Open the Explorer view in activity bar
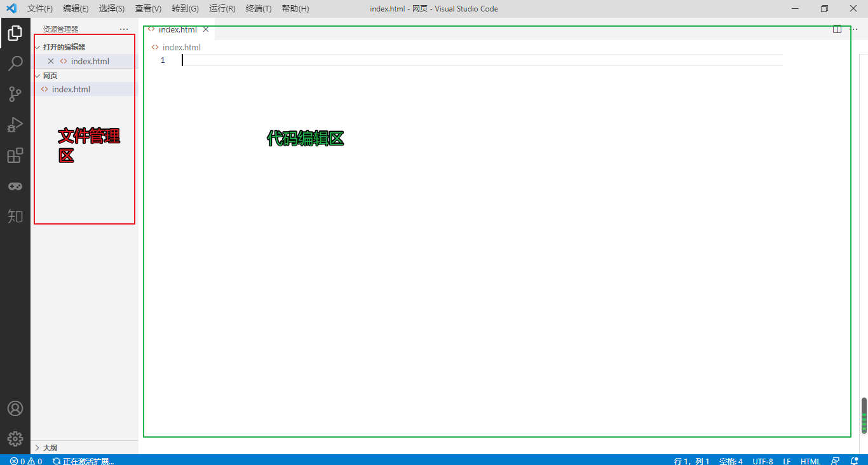868x465 pixels. [15, 33]
